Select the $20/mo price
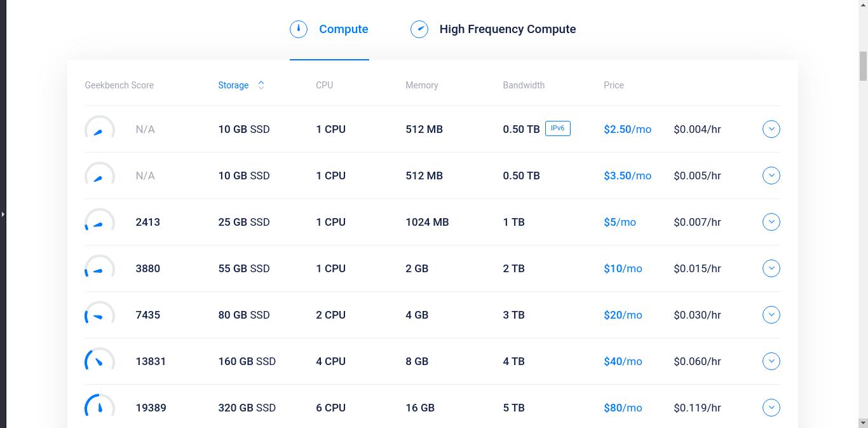Viewport: 868px width, 428px height. (x=623, y=315)
